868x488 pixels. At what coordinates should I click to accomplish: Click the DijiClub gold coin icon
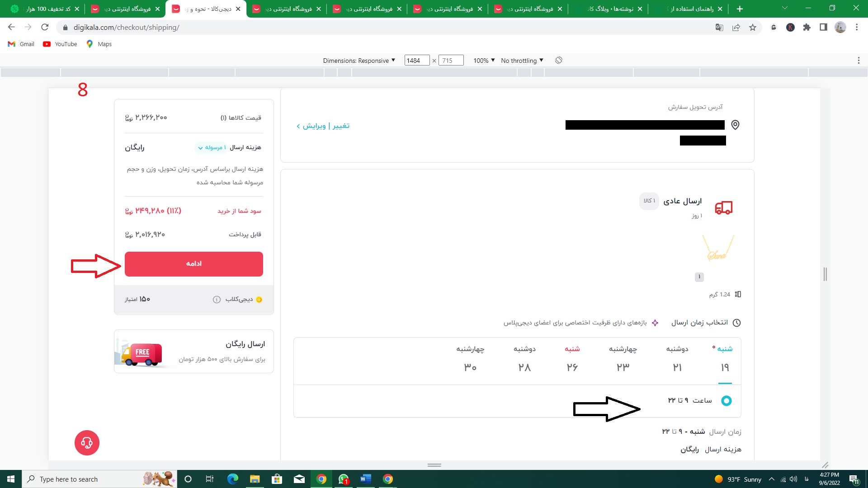point(259,299)
